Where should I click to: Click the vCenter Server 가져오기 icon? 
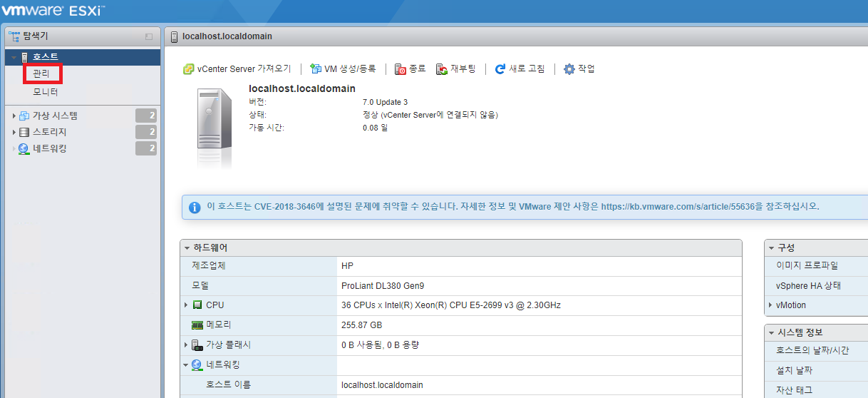click(x=189, y=69)
